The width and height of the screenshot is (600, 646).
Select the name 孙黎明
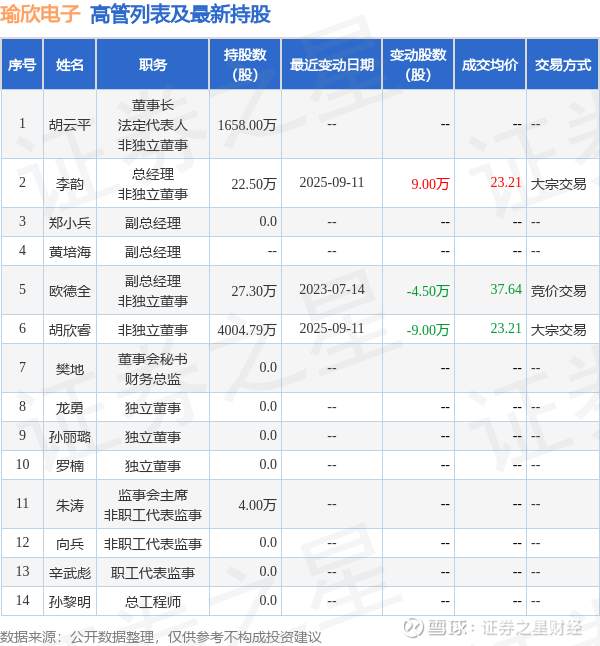(70, 602)
